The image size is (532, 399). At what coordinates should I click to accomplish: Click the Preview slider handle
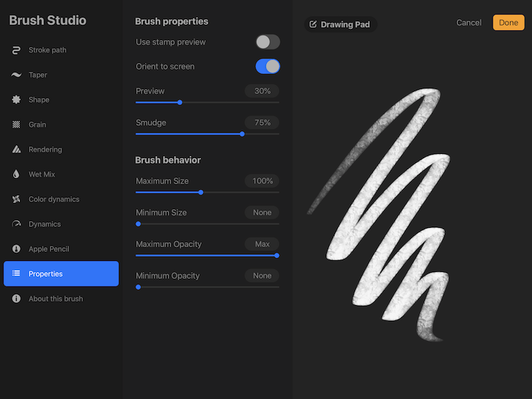tap(180, 102)
